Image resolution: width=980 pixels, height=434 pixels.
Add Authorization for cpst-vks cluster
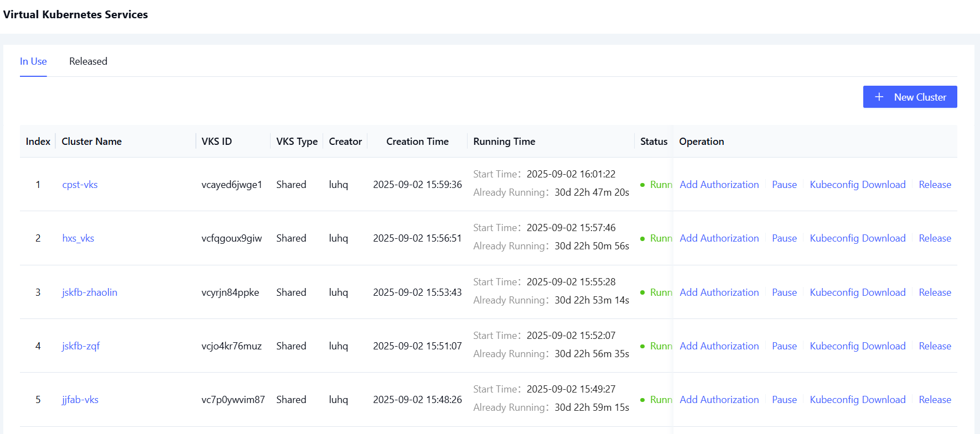(719, 185)
